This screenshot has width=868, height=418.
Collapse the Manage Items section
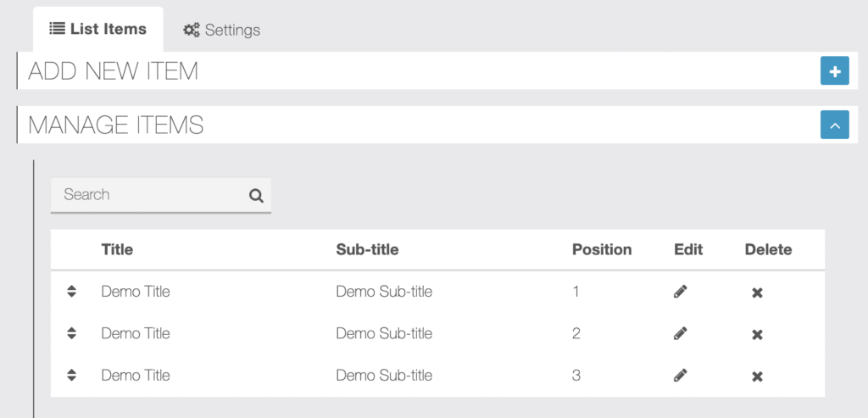pos(835,125)
